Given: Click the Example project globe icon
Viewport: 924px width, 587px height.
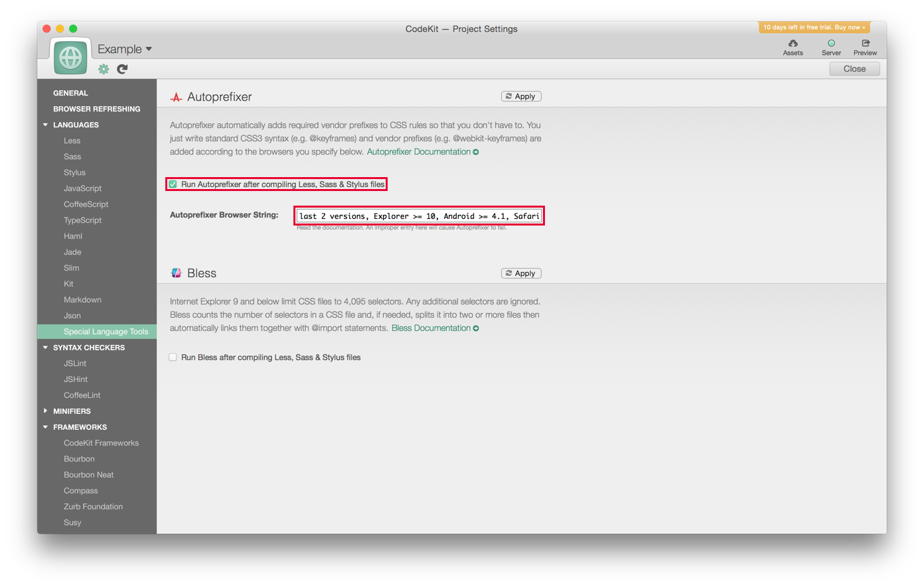Looking at the screenshot, I should point(70,57).
